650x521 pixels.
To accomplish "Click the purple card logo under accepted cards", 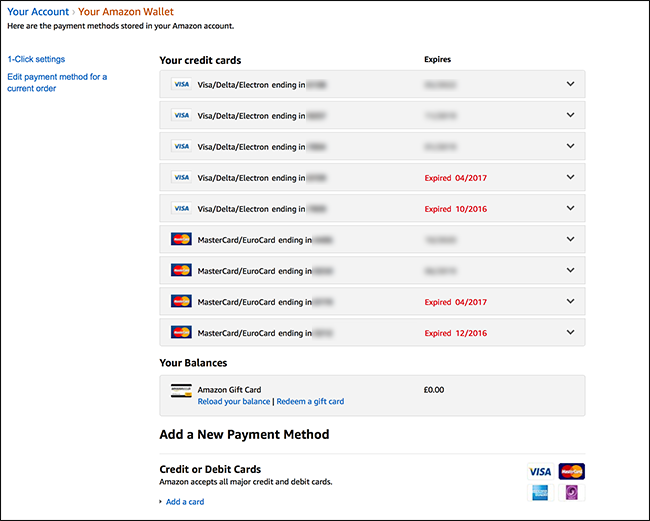I will (572, 492).
